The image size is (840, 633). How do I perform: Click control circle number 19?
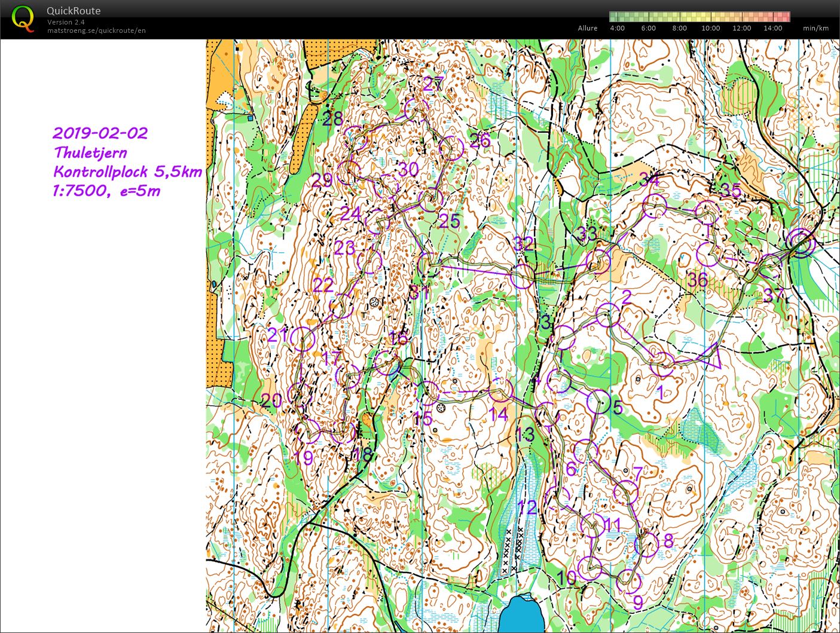(308, 431)
